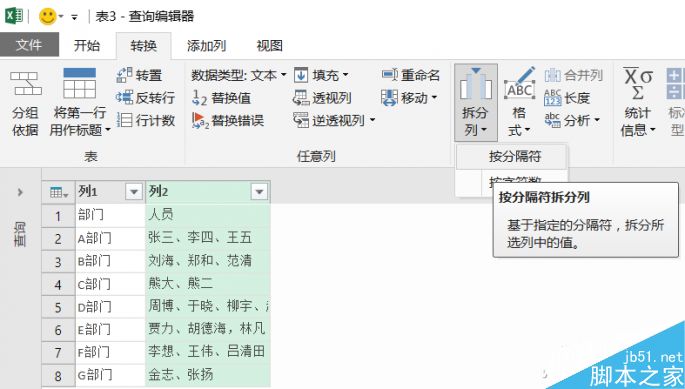
Task: Click the cell containing E部门
Action: [x=110, y=330]
